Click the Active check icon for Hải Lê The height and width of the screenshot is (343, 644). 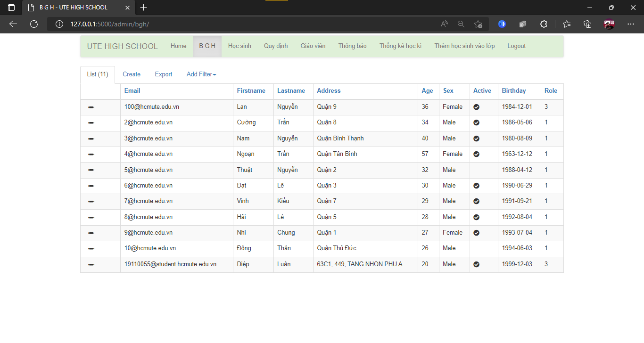476,217
